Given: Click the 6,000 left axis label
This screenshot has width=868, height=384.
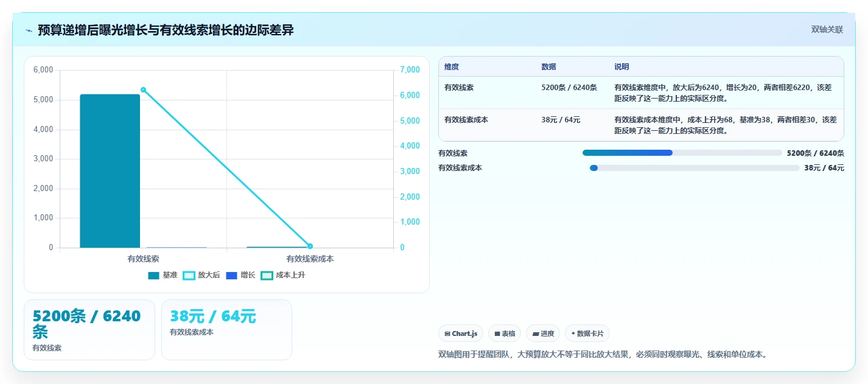Looking at the screenshot, I should pyautogui.click(x=43, y=70).
